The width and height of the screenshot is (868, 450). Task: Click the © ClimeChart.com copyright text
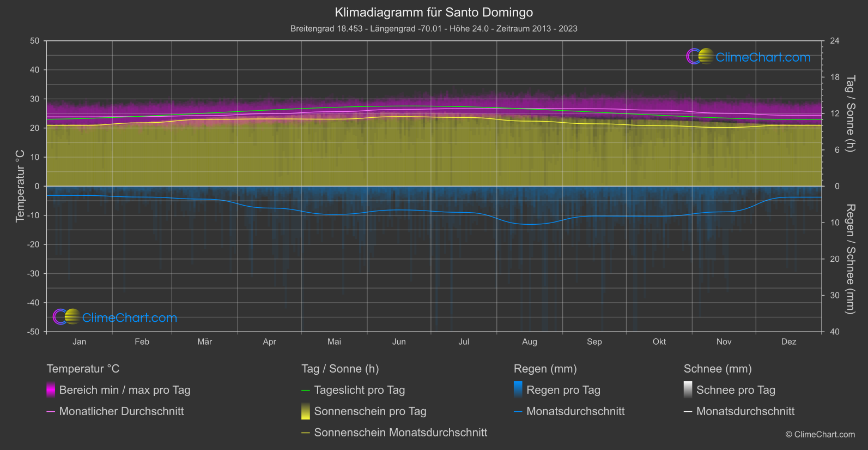point(820,435)
